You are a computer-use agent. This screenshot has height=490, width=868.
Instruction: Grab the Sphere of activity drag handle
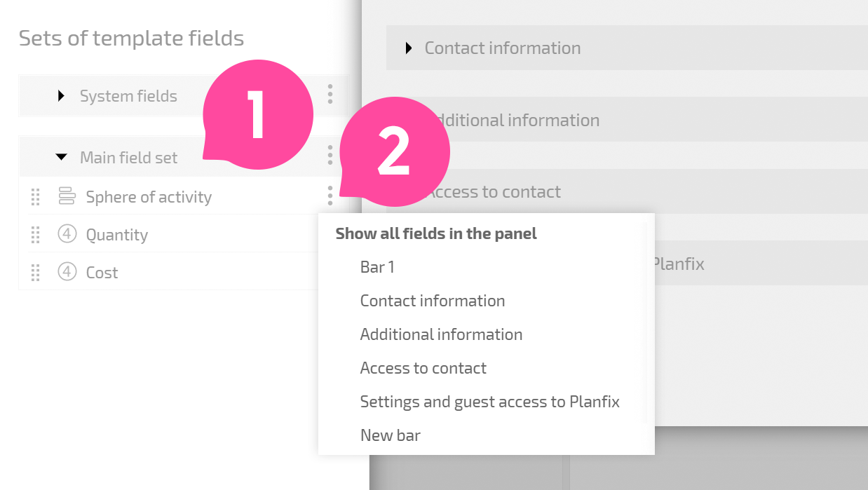[x=36, y=197]
